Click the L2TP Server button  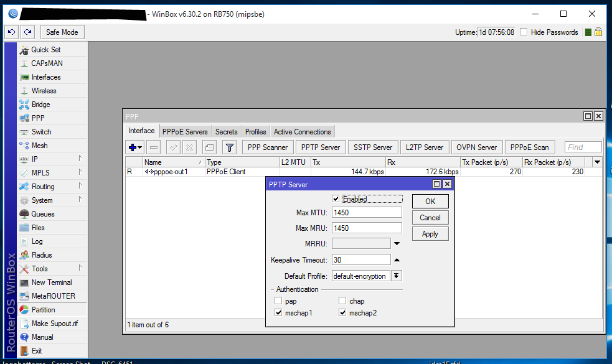pyautogui.click(x=425, y=147)
